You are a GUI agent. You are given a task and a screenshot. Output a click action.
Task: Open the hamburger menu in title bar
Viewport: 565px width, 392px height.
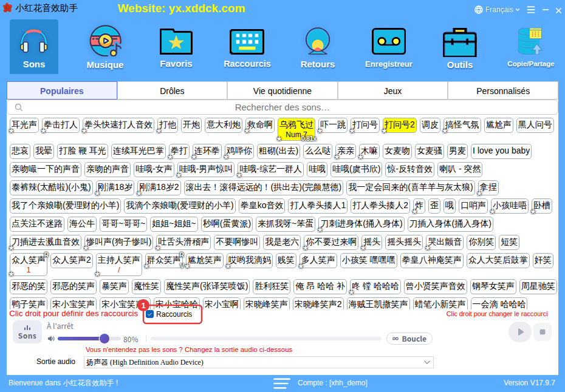coord(531,10)
